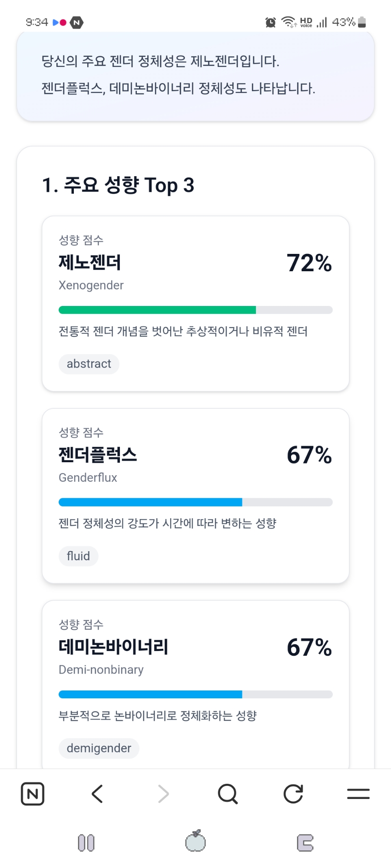Tap the Naver home icon in browser bar

tap(33, 794)
